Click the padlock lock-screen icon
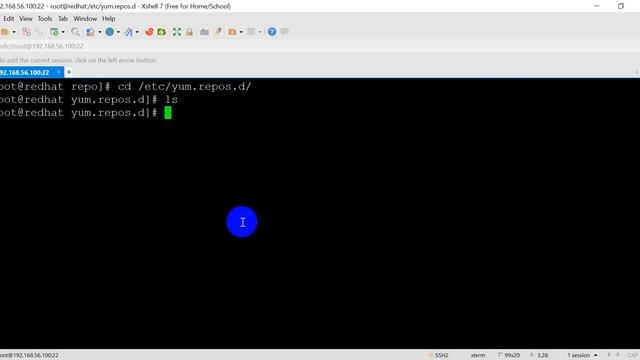Image resolution: width=640 pixels, height=360 pixels. tap(189, 32)
